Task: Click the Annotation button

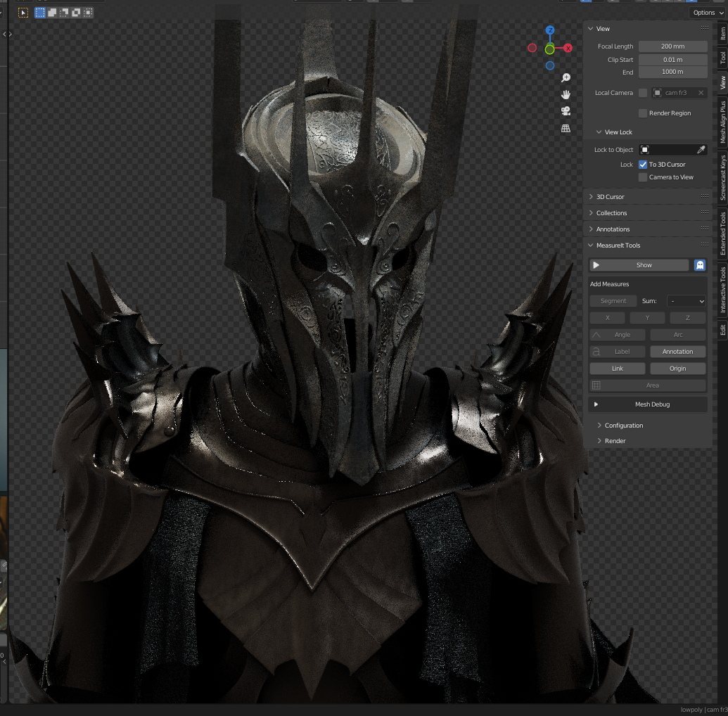Action: pos(678,352)
